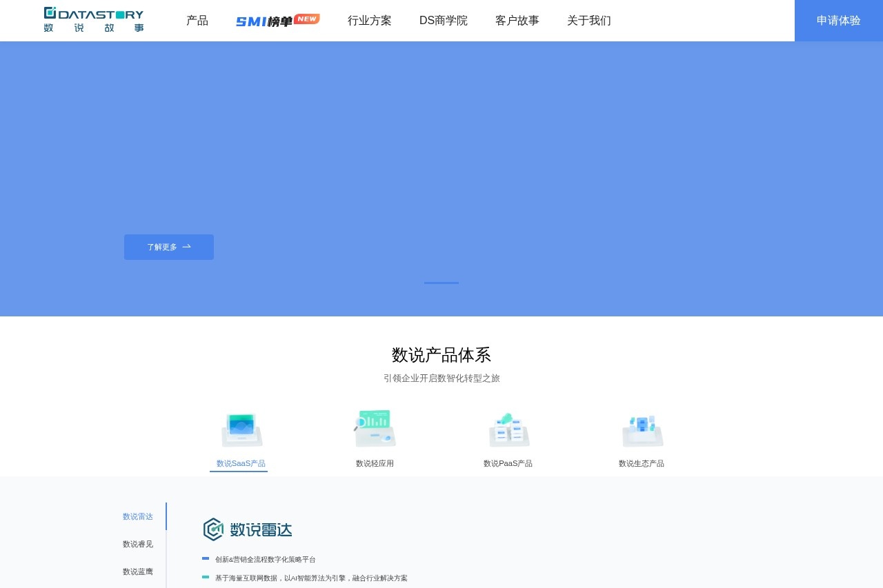Image resolution: width=883 pixels, height=588 pixels.
Task: Select 数说蓝鹰 in the product sidebar
Action: [137, 571]
